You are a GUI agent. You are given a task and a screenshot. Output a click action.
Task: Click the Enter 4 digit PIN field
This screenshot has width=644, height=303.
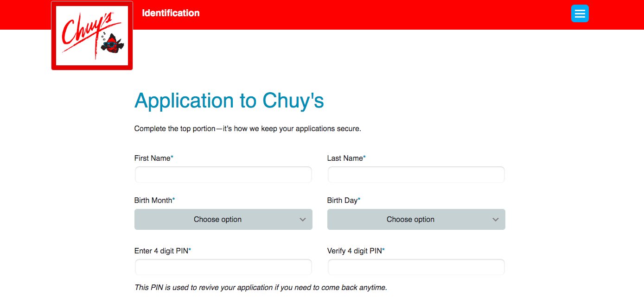click(223, 267)
